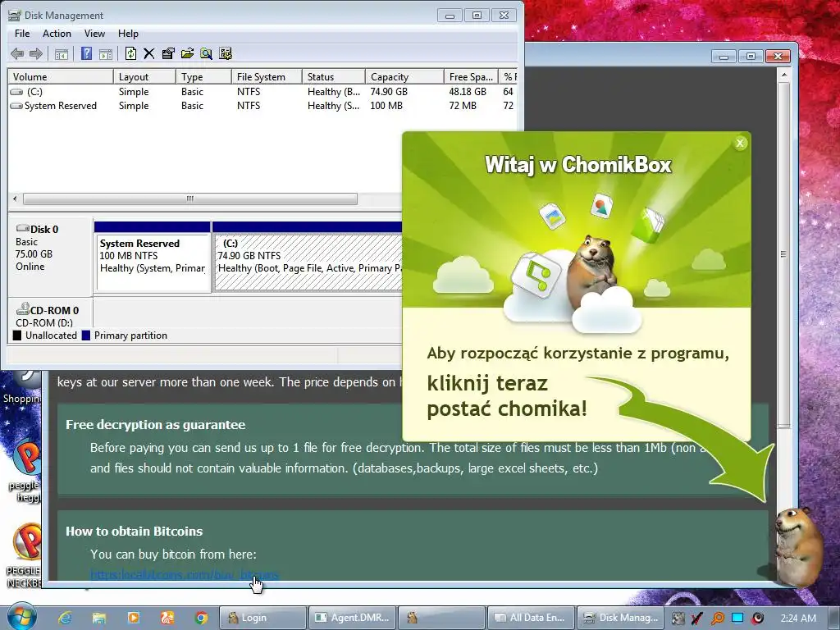Sort by the Capacity column header

click(x=404, y=76)
